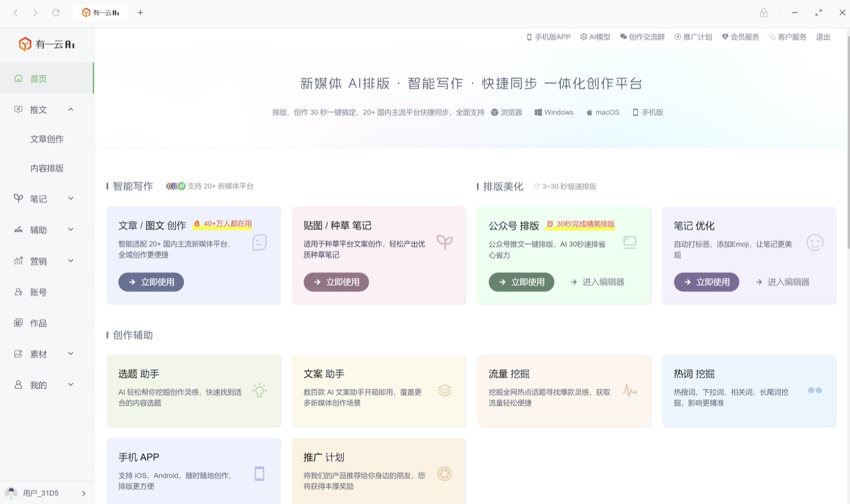Screen dimensions: 850x504
Task: Expand the 笔记 sidebar section
Action: [x=70, y=199]
